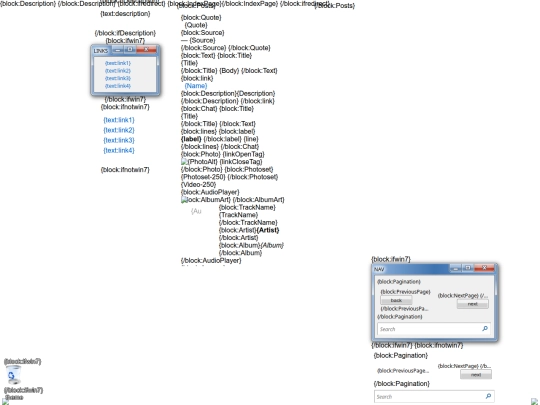Viewport: 540px width, 405px height.
Task: Focus the Search field outside NAV window
Action: pos(434,396)
